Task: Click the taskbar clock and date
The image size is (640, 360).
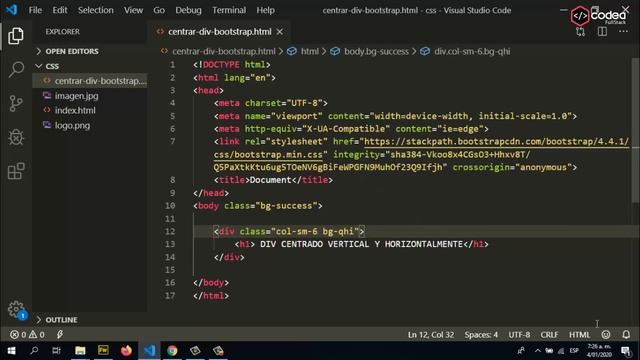Action: point(599,351)
